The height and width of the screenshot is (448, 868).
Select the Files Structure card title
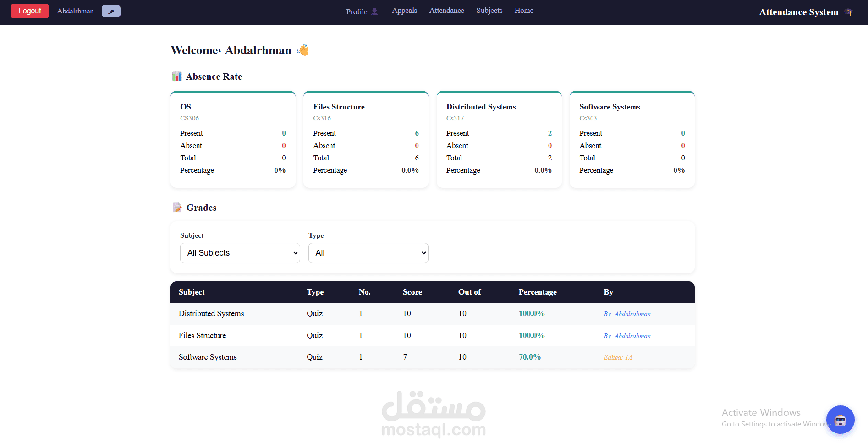pyautogui.click(x=339, y=107)
